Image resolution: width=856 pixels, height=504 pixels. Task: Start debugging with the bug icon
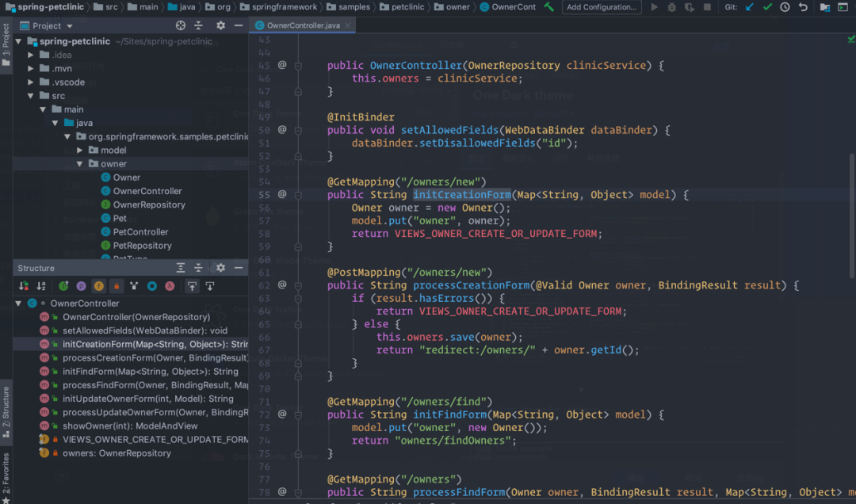coord(671,7)
